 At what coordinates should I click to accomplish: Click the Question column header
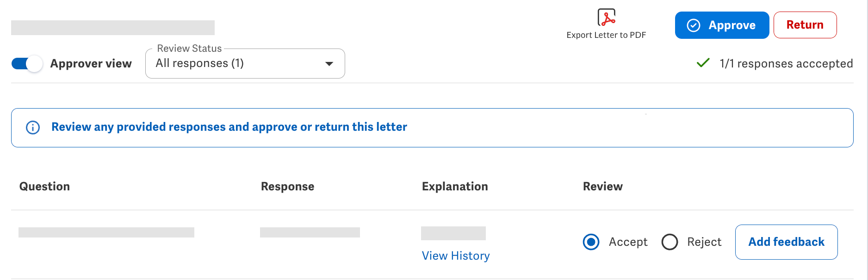[x=44, y=187]
